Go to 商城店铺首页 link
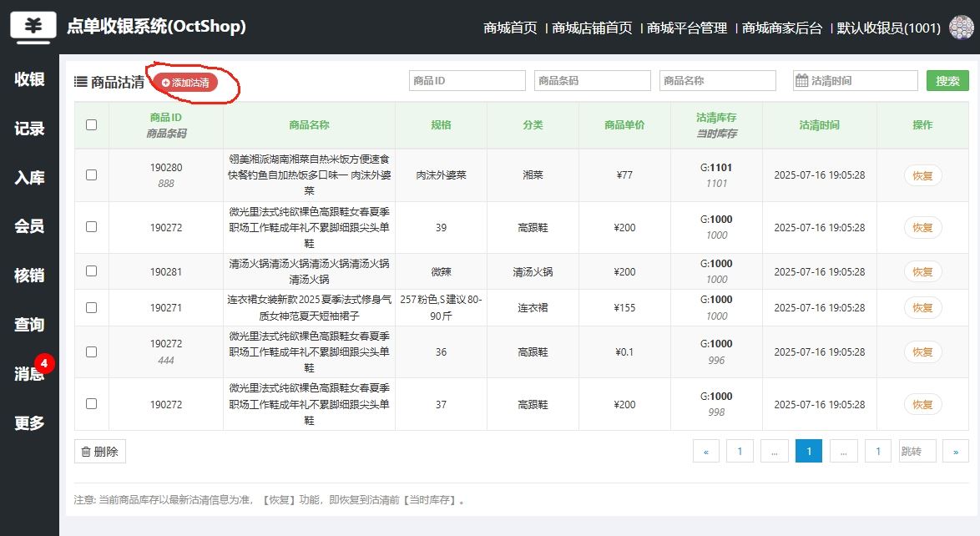Screen dimensions: 980x536 [592, 28]
